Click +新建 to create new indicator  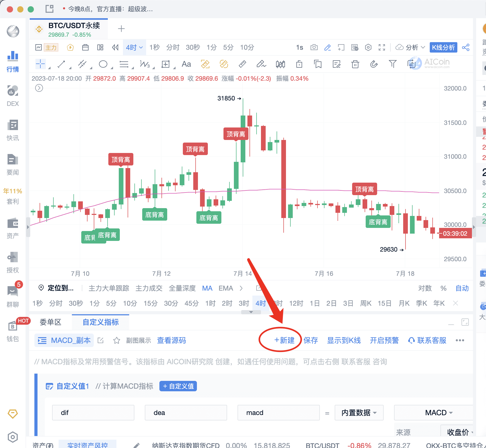284,340
